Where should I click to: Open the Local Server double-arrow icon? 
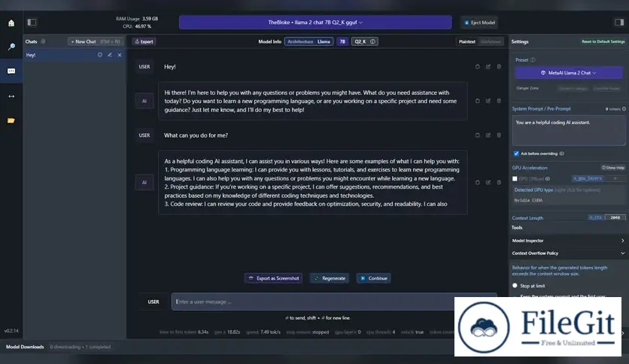tap(11, 96)
